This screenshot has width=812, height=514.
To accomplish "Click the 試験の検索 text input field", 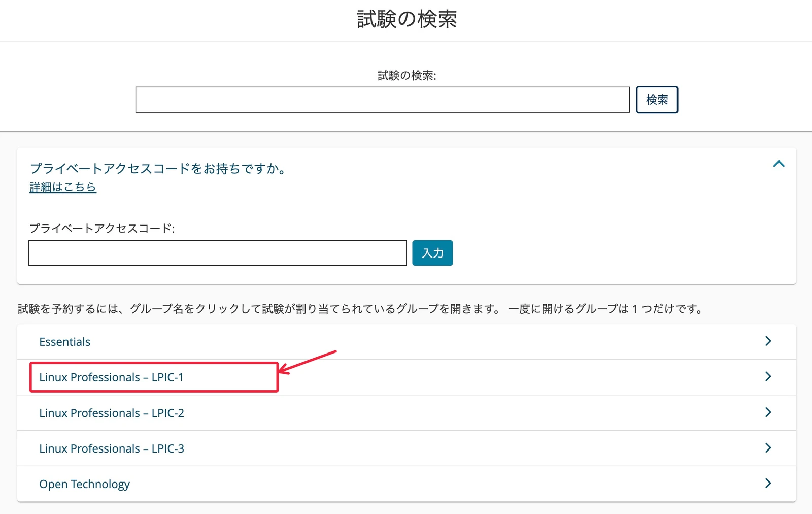I will 382,100.
